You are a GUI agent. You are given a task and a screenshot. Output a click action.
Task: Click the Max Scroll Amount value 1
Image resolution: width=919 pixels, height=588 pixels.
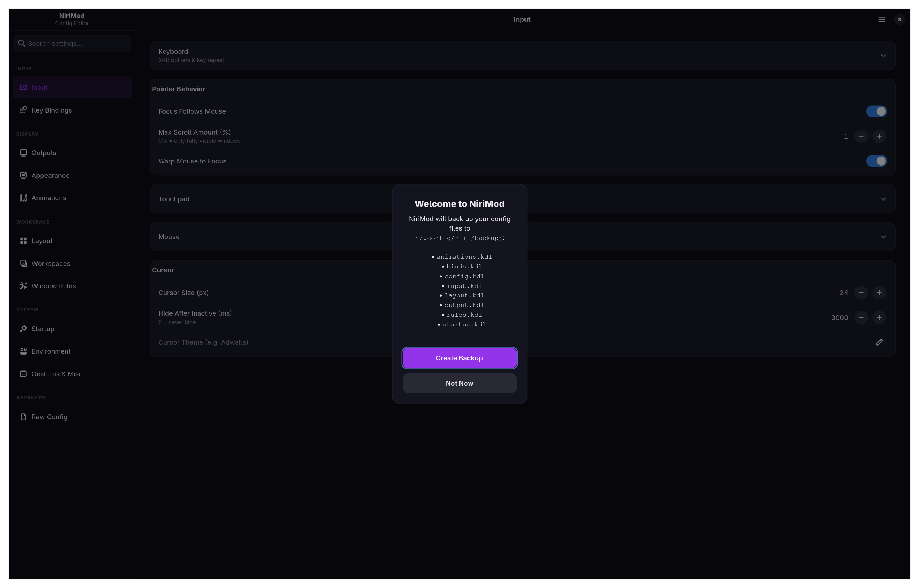point(845,136)
